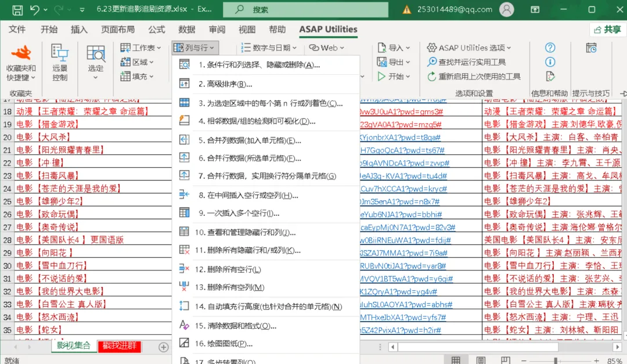Viewport: 627px width, 364px height.
Task: Choose menu item 14 autofit row height
Action: (266, 307)
